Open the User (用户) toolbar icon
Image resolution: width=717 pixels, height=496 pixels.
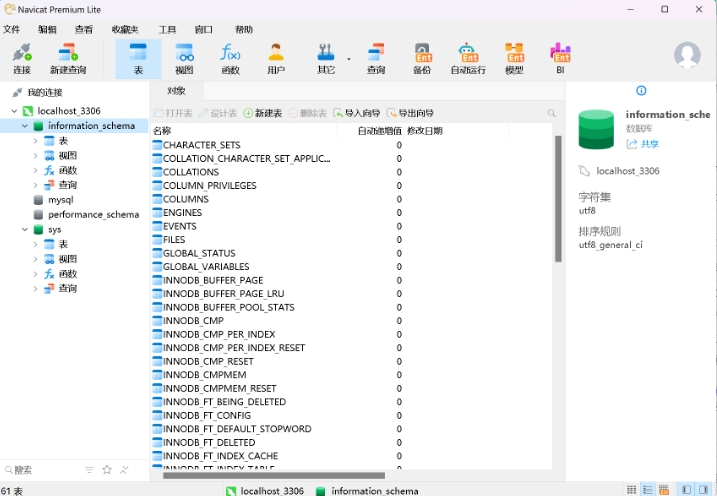(x=276, y=58)
